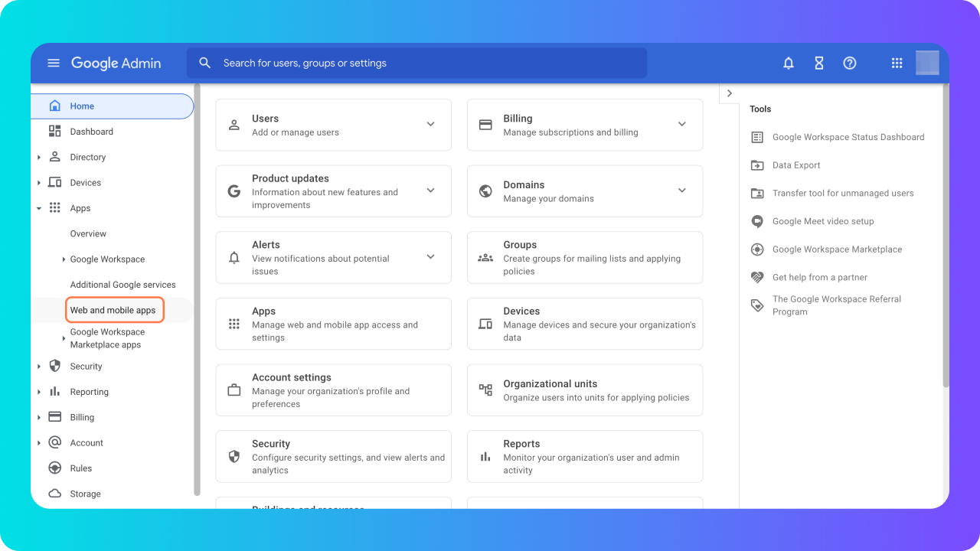Screen dimensions: 980x551
Task: Open the Apps card in main area
Action: pyautogui.click(x=334, y=324)
